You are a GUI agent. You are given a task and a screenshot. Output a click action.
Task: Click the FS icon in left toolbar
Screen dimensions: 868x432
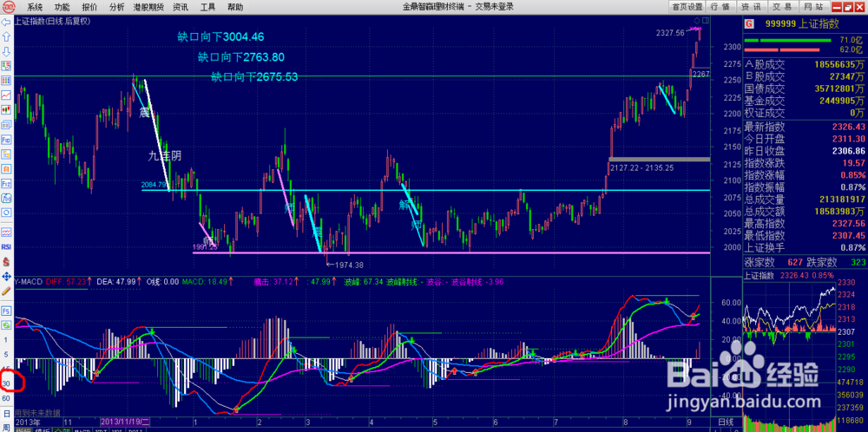click(6, 311)
